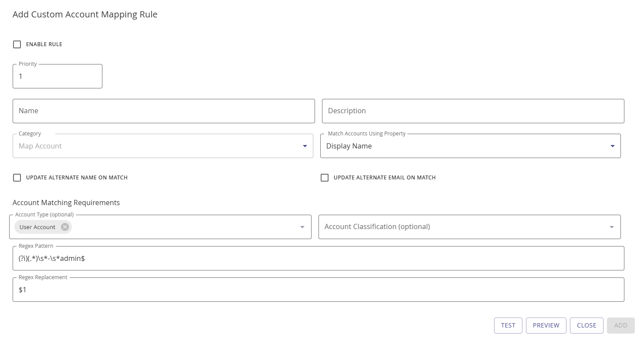The width and height of the screenshot is (644, 341).
Task: Remove the User Account type chip
Action: pos(64,227)
